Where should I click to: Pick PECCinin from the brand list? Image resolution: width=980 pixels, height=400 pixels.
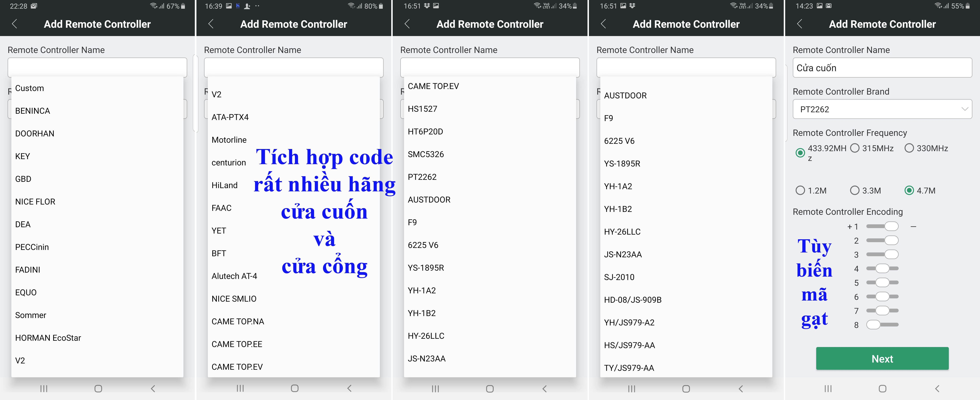(x=97, y=247)
